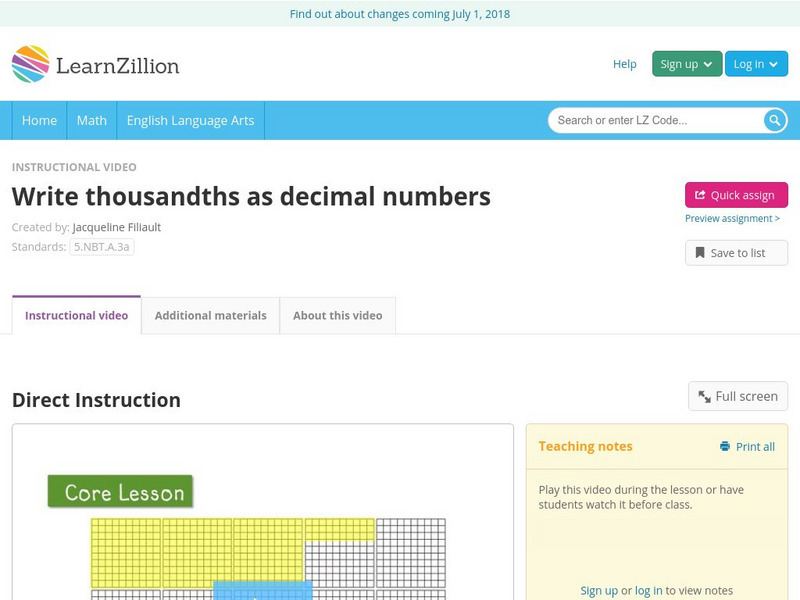
Task: Click the July 1, 2018 changes announcement
Action: coord(399,14)
